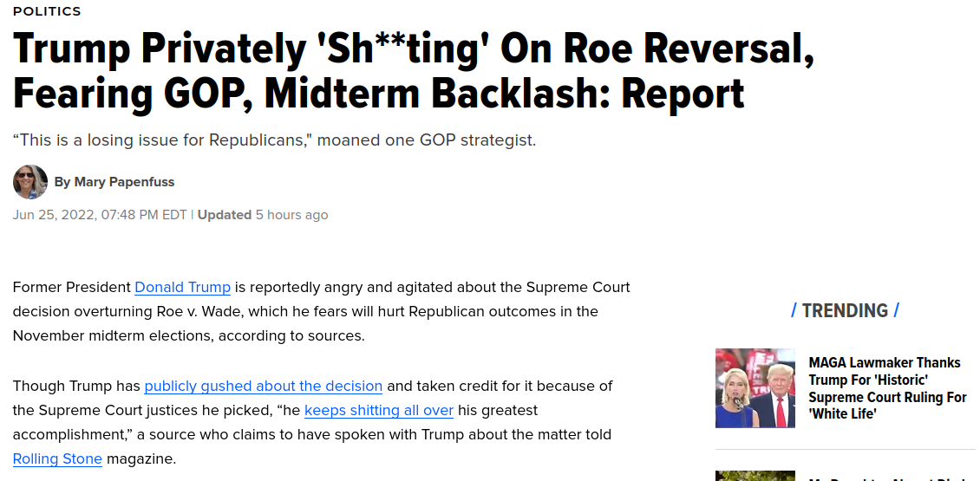Click the TRENDING section heading
Screen dimensions: 980x481
tap(845, 310)
